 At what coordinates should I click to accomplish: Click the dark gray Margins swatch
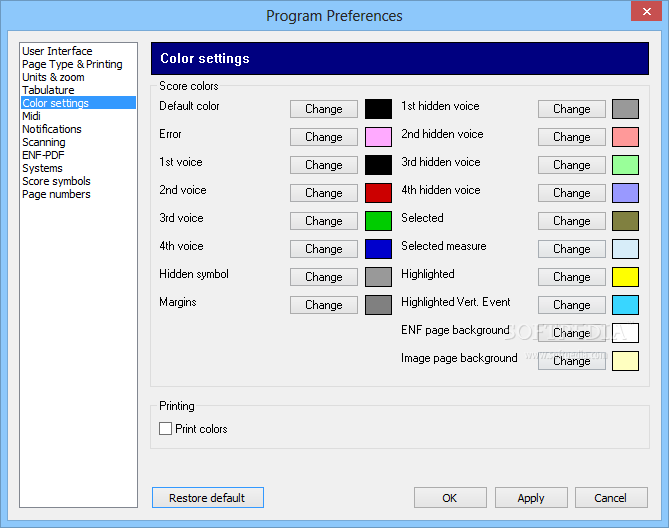(x=378, y=305)
